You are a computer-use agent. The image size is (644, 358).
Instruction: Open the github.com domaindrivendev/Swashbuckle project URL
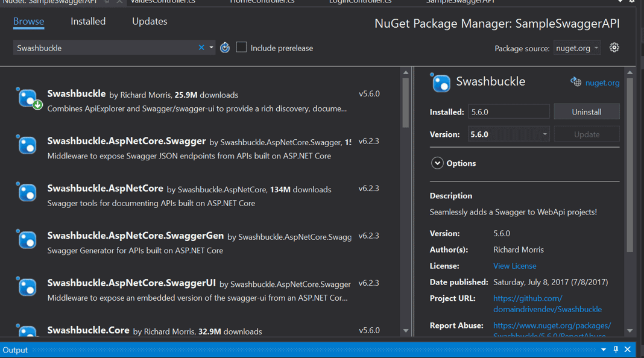(548, 304)
